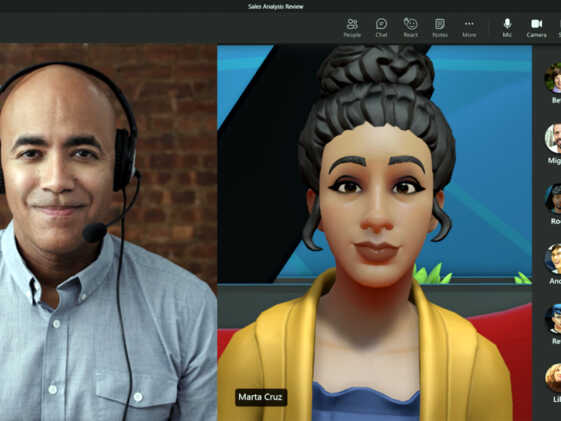Image resolution: width=561 pixels, height=421 pixels.
Task: Click the Mig name text under avatar
Action: pyautogui.click(x=555, y=161)
